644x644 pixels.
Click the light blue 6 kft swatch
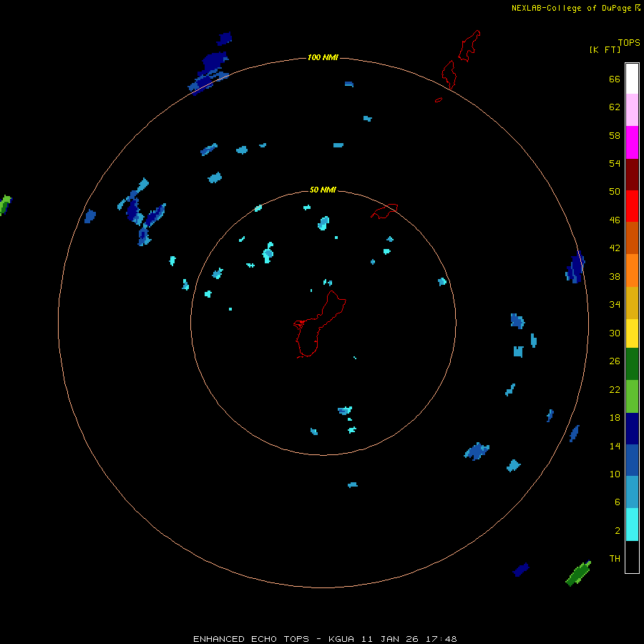[632, 492]
